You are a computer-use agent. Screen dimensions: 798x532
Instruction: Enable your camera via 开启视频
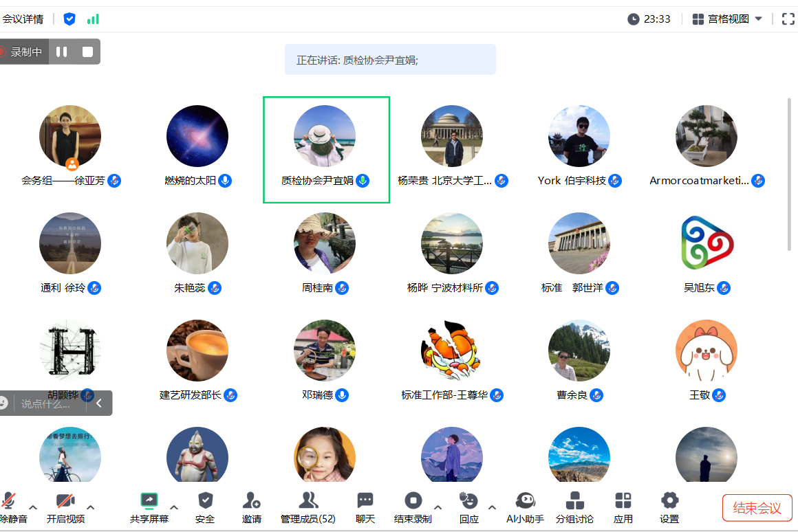click(x=65, y=507)
